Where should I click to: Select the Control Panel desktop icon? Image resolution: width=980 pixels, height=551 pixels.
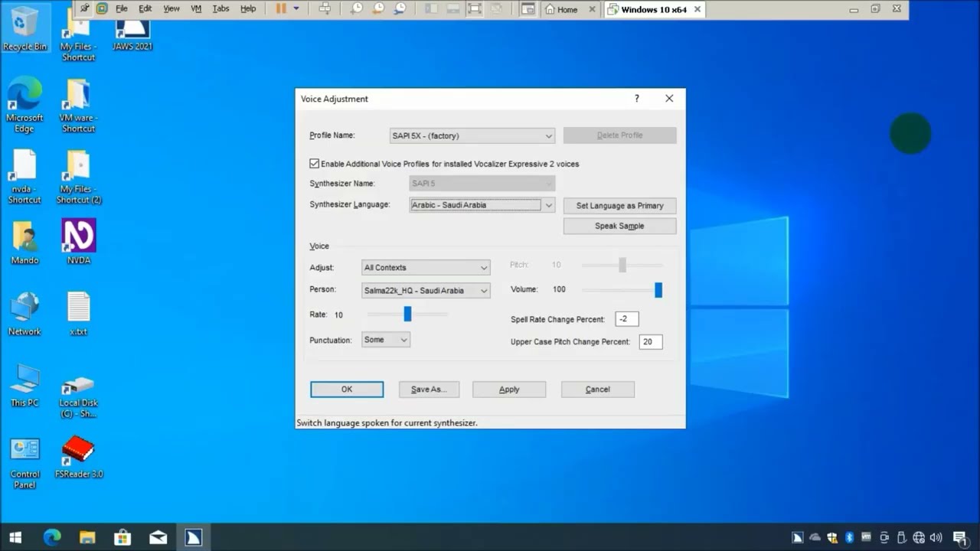click(x=24, y=462)
